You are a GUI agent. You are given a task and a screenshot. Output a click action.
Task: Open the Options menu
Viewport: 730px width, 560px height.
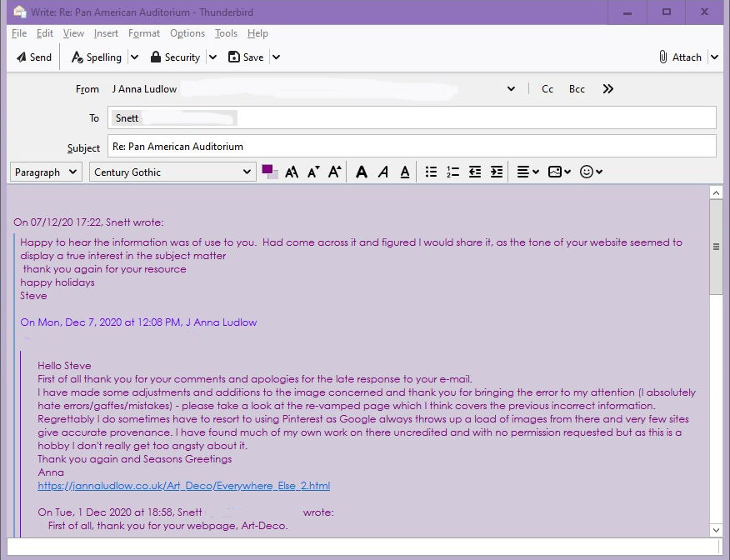click(187, 33)
